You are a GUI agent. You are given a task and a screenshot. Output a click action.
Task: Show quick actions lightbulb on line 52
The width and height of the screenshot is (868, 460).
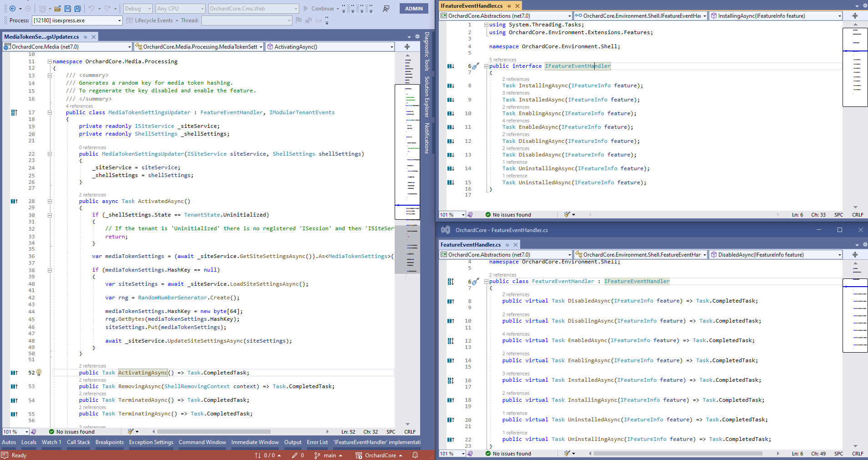[x=39, y=373]
